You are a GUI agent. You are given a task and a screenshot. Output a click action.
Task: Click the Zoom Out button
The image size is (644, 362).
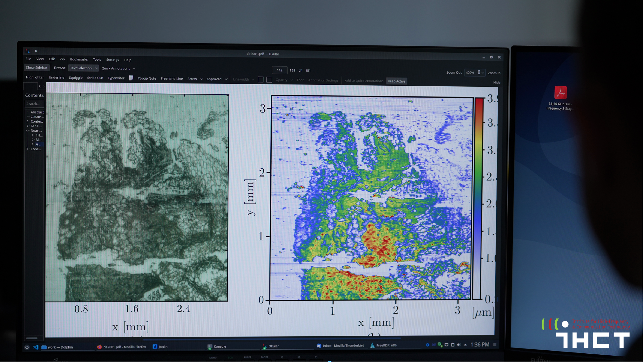454,73
